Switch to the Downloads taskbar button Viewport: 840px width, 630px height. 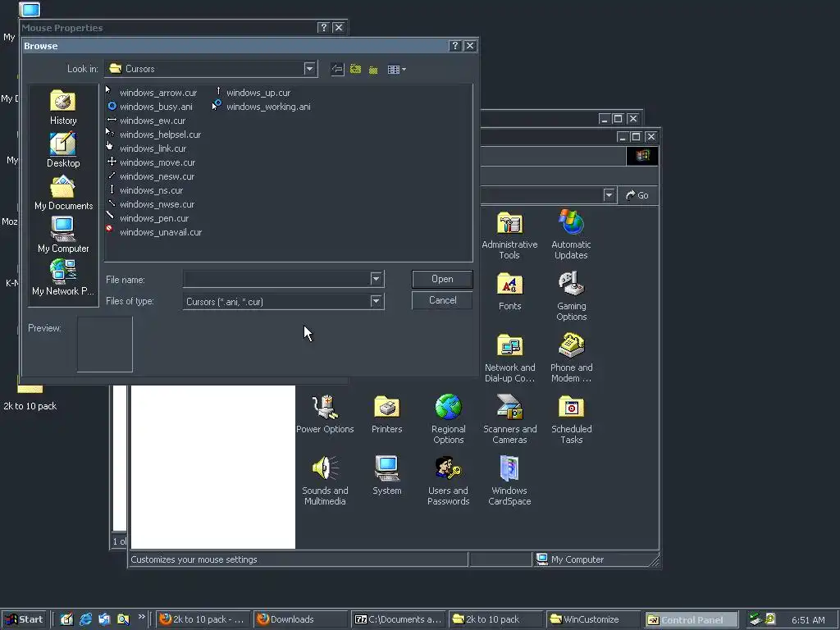[x=300, y=619]
